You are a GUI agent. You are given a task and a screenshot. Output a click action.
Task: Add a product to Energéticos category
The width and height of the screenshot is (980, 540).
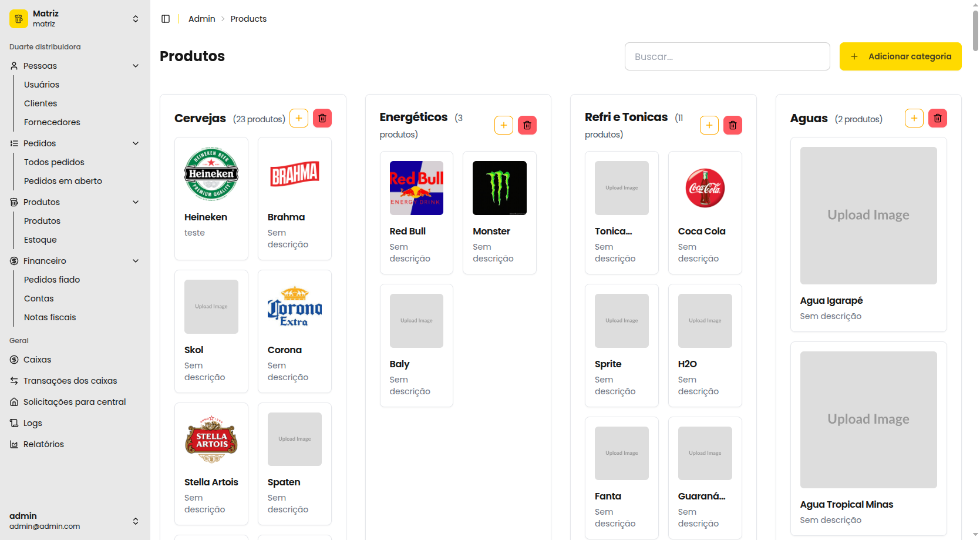[x=504, y=125]
